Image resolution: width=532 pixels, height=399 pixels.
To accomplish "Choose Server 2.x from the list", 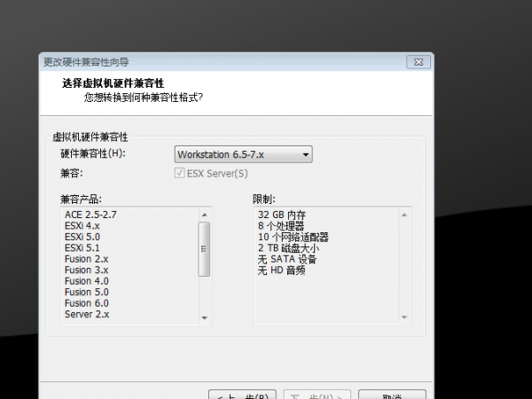I will (x=87, y=314).
